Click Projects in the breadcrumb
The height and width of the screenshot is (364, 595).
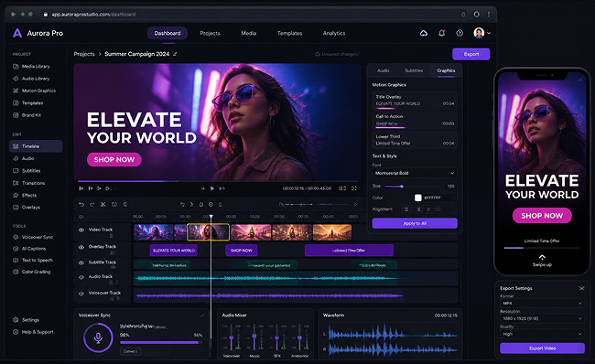click(84, 54)
